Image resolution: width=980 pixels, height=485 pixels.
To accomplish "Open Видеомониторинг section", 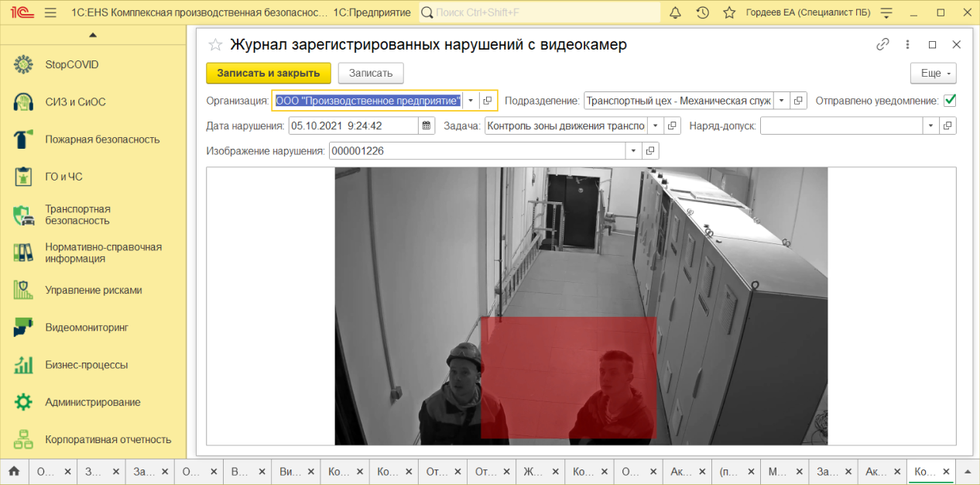I will tap(86, 328).
